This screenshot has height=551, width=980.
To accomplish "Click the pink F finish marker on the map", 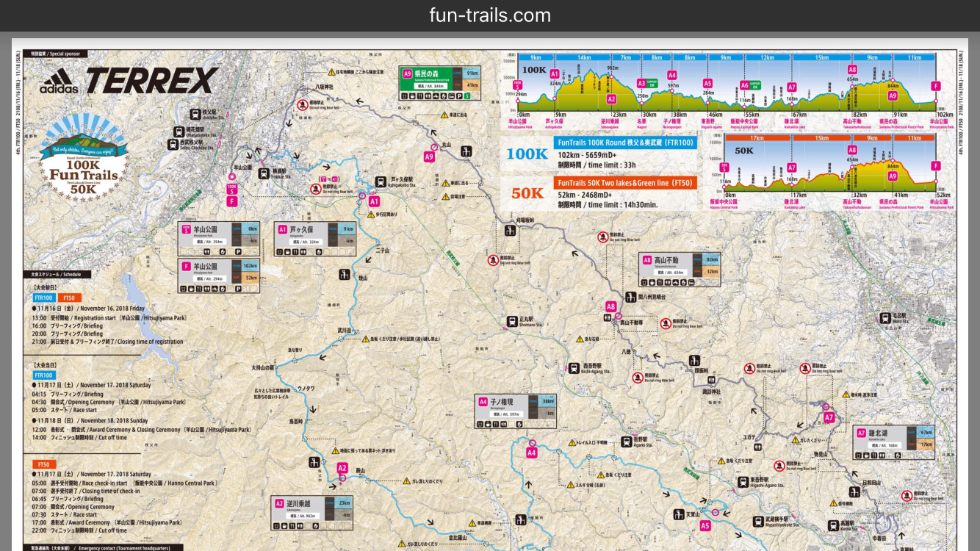I will [232, 201].
